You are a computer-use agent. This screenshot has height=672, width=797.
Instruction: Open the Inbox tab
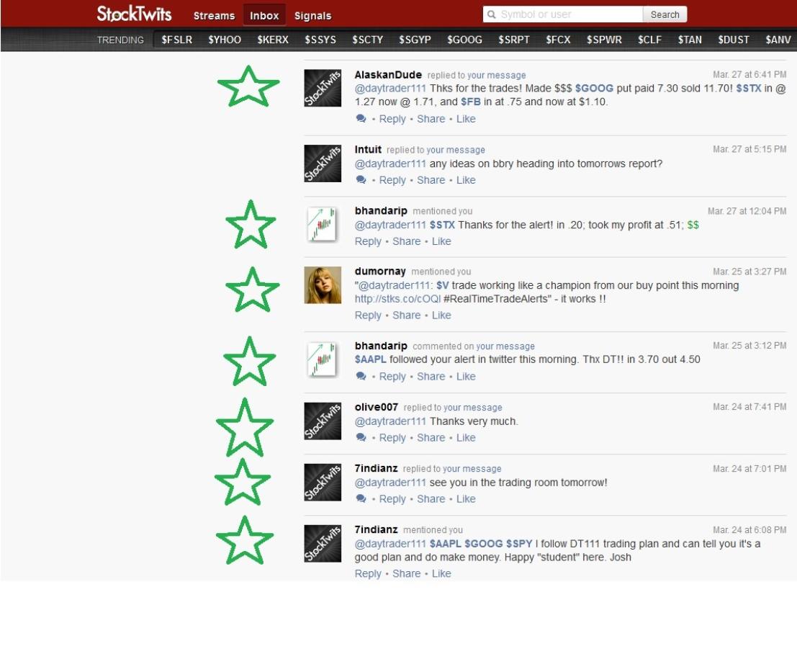[x=264, y=16]
